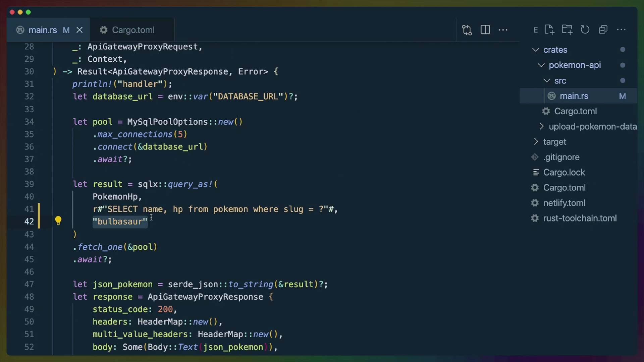Viewport: 644px width, 362px height.
Task: Click status_code field on line 49
Action: (120, 309)
